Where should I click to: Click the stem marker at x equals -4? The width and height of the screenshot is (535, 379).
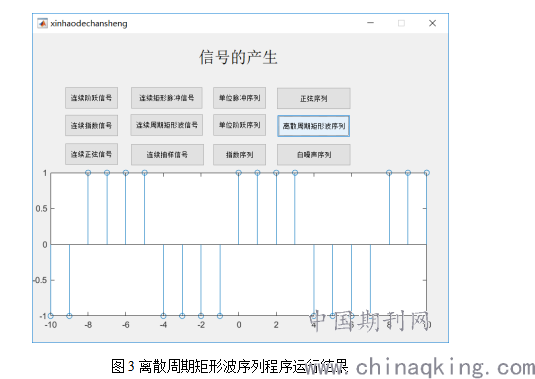tap(163, 316)
